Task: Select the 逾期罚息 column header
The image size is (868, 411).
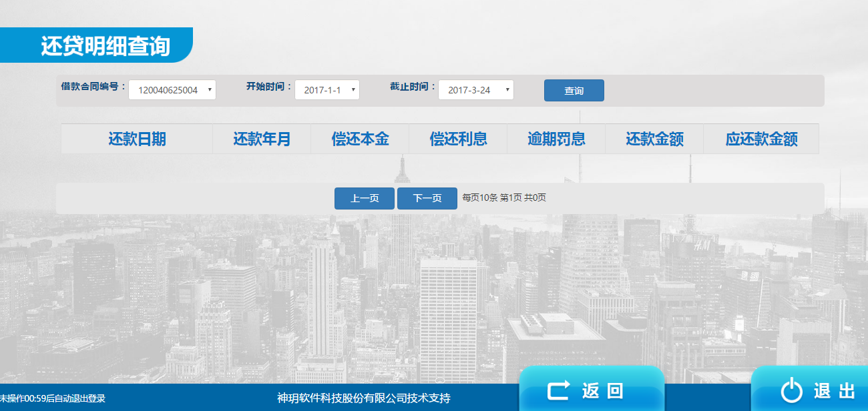Action: coord(556,139)
